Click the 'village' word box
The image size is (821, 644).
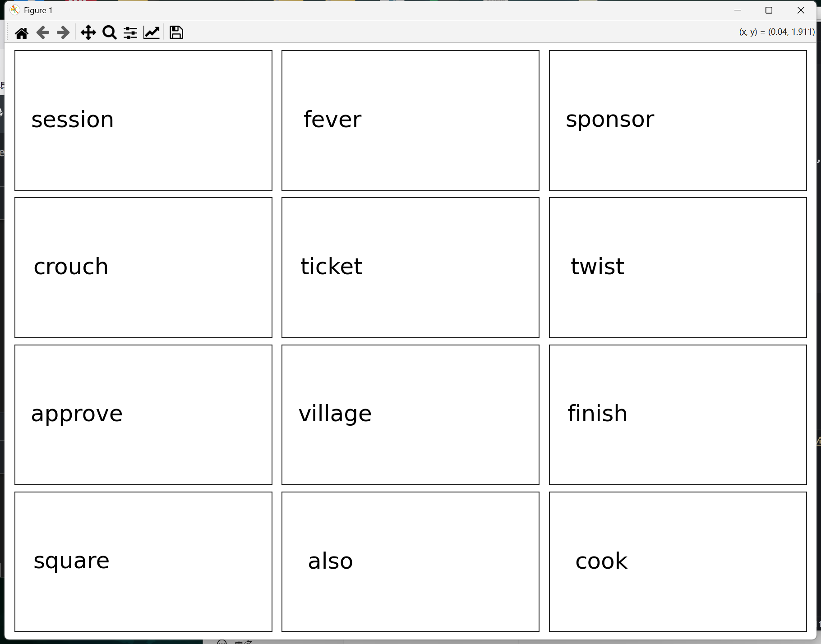tap(410, 414)
